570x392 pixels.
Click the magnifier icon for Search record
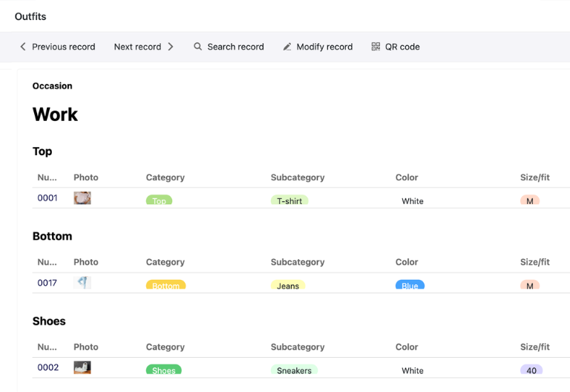(198, 47)
